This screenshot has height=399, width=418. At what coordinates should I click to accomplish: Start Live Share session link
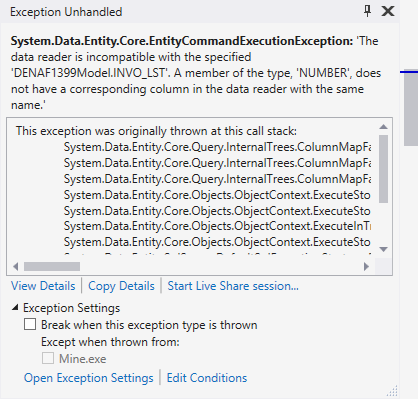(233, 286)
